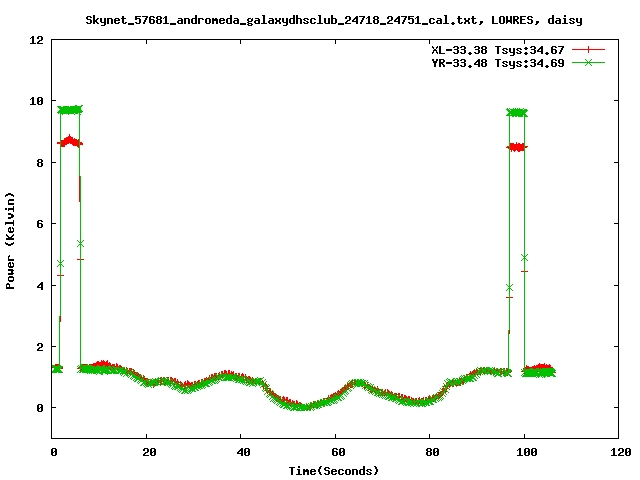This screenshot has width=640, height=480.
Task: Click the x-axis tick label 0
Action: [54, 452]
